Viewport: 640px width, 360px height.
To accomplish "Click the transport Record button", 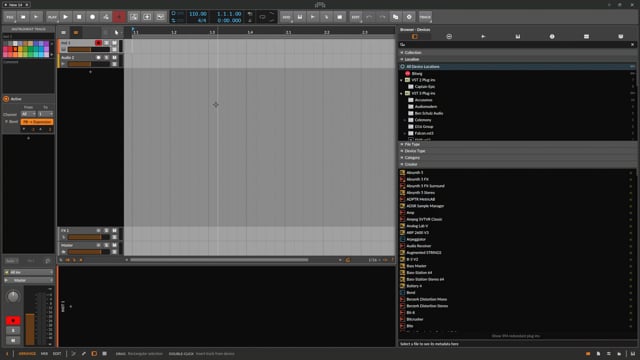I will pos(93,17).
